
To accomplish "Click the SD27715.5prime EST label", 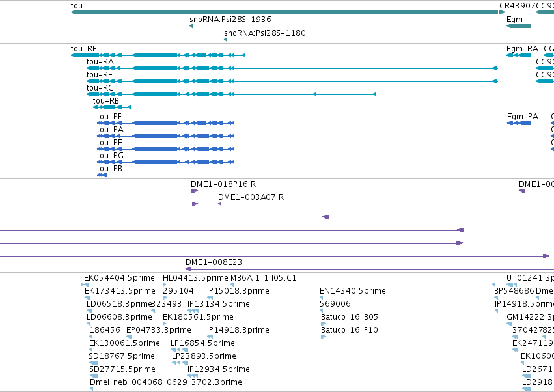I will coord(122,369).
